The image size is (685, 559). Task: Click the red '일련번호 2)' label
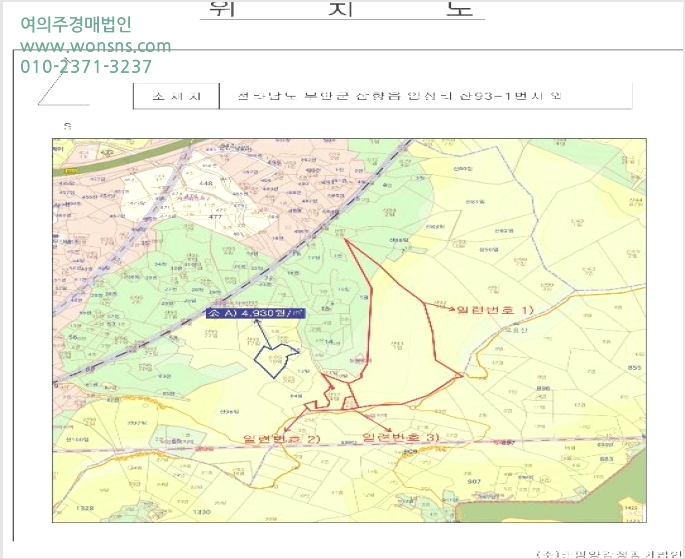281,438
